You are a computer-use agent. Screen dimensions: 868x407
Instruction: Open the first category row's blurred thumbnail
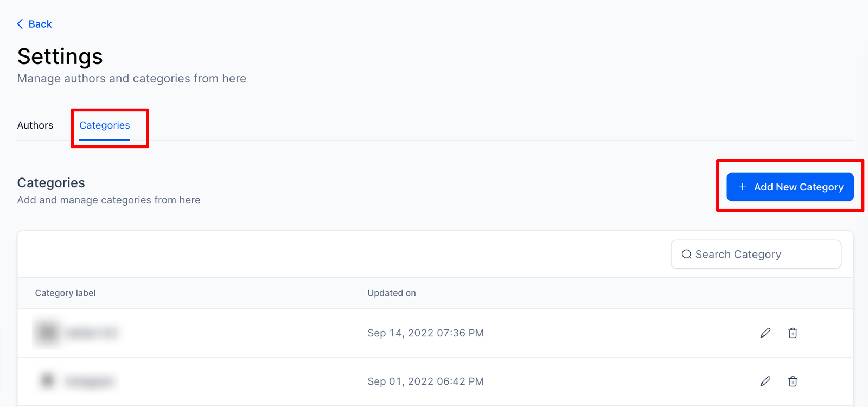[48, 332]
